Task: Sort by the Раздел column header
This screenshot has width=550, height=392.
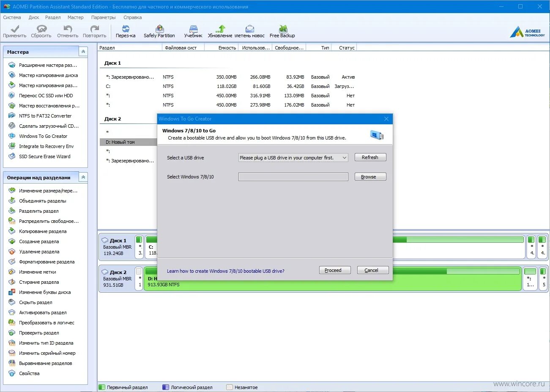Action: (x=130, y=48)
